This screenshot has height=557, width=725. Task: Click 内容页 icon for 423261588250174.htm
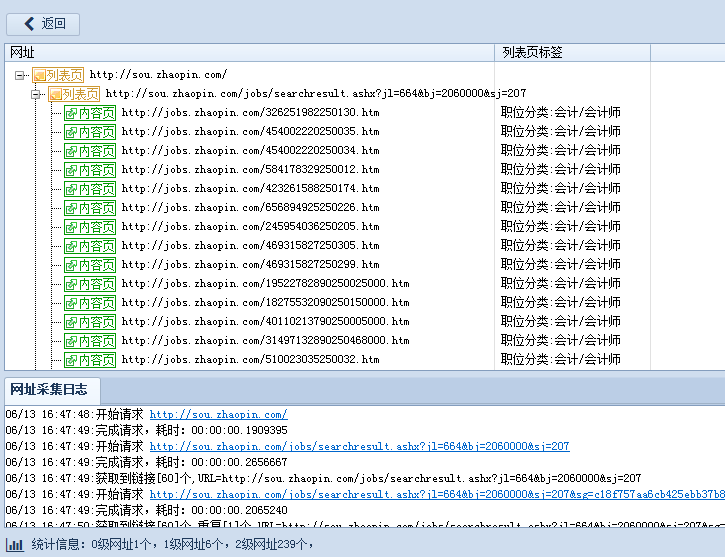pyautogui.click(x=90, y=189)
